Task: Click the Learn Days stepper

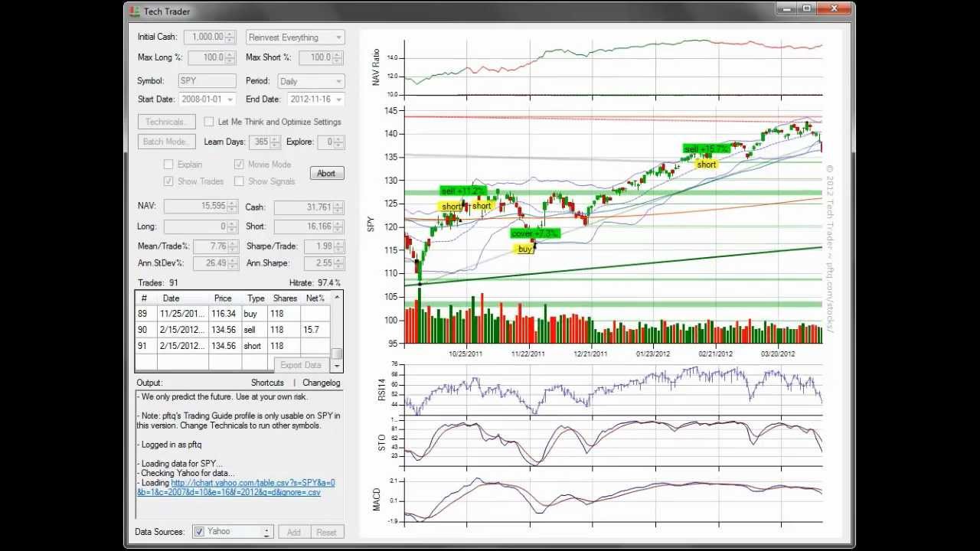Action: click(276, 142)
